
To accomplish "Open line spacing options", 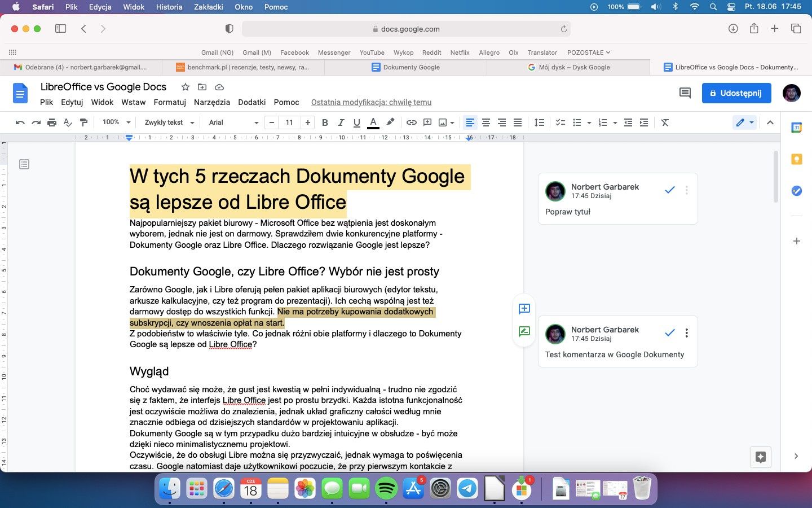I will (540, 122).
